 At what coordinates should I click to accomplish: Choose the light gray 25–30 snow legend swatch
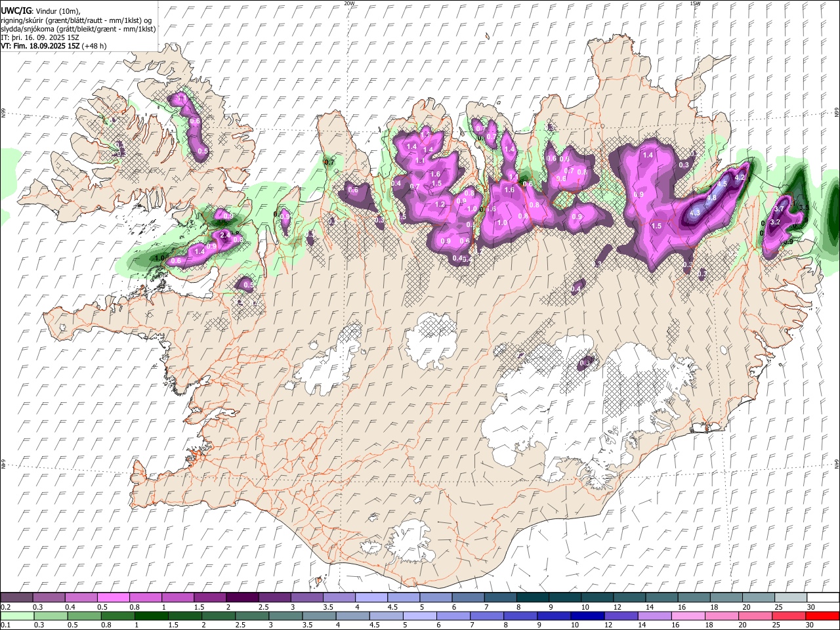(x=790, y=598)
